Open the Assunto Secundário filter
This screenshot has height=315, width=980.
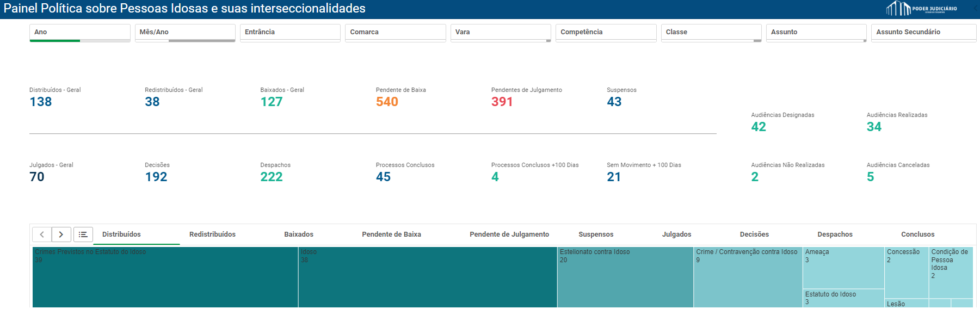coord(923,32)
